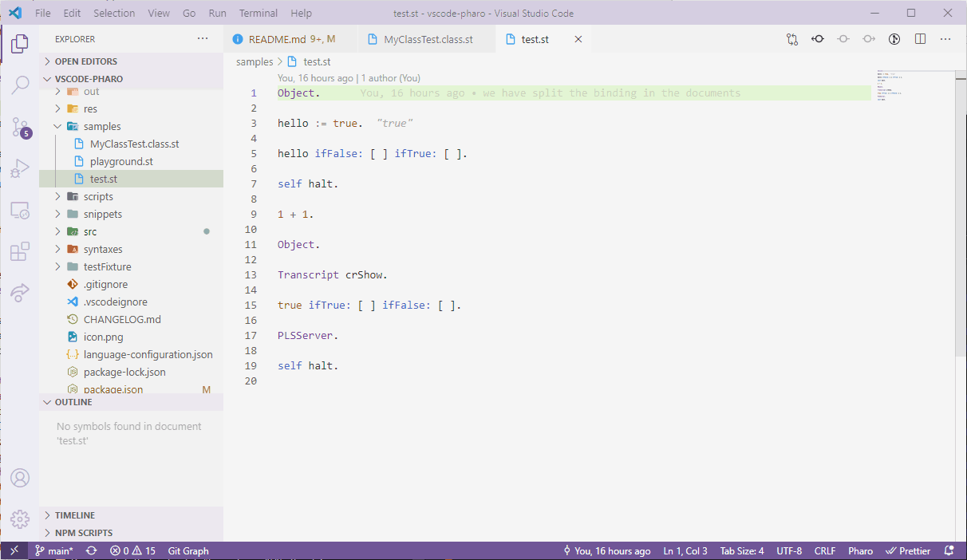967x560 pixels.
Task: Open the Terminal menu
Action: (x=259, y=13)
